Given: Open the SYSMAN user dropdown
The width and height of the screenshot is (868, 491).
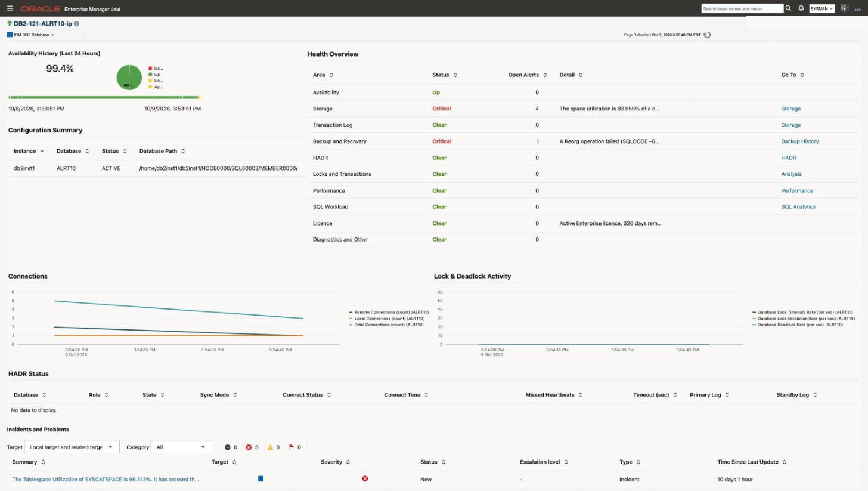Looking at the screenshot, I should point(821,8).
